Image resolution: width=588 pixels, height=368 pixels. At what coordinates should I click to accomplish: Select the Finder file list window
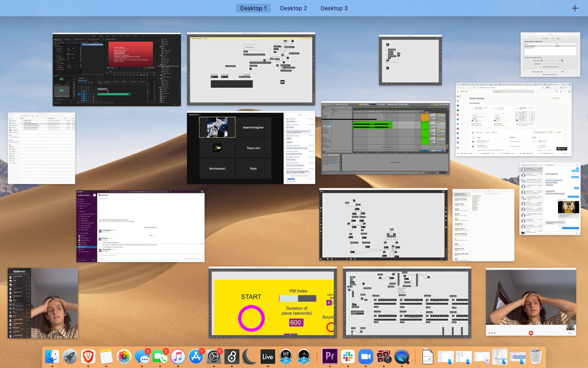pyautogui.click(x=41, y=148)
